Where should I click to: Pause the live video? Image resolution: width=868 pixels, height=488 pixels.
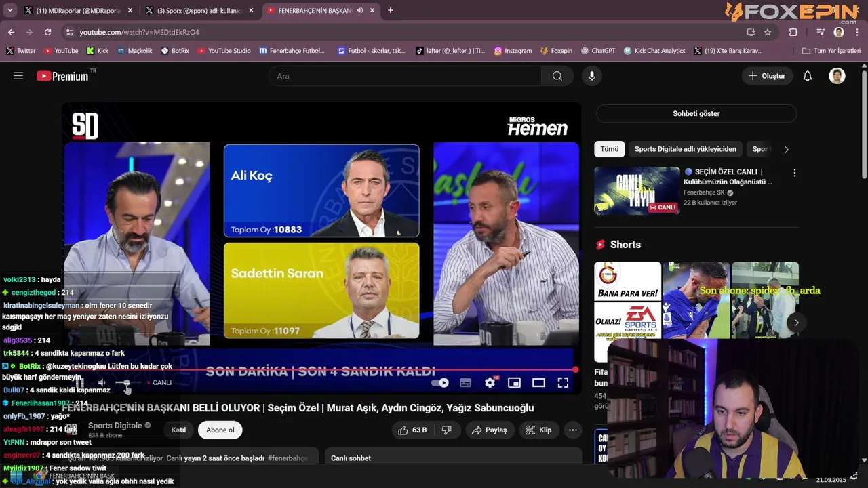click(x=79, y=383)
